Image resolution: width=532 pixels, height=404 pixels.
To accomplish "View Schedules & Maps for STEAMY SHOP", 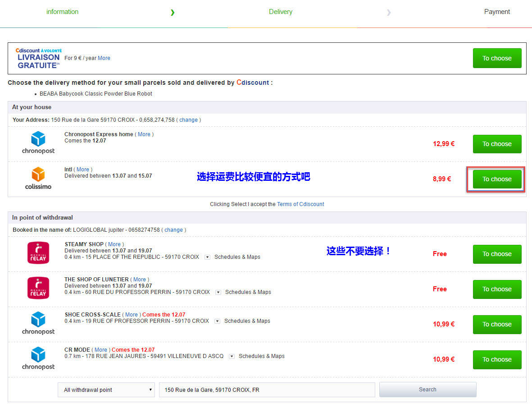I will pos(237,257).
